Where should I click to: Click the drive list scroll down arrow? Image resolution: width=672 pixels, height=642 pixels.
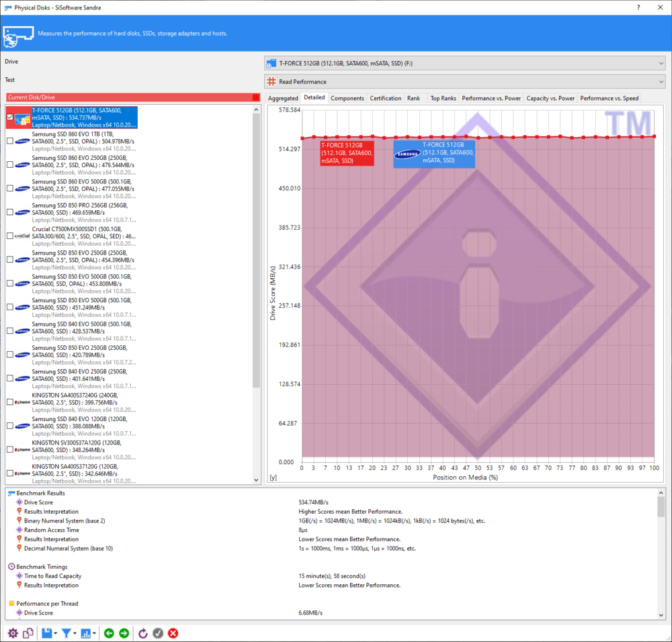point(256,480)
